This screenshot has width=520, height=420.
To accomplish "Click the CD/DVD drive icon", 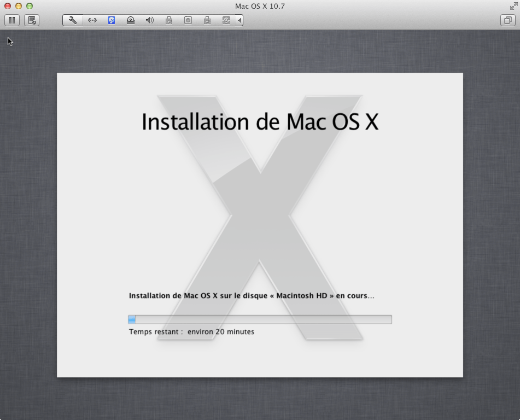I will click(x=131, y=20).
